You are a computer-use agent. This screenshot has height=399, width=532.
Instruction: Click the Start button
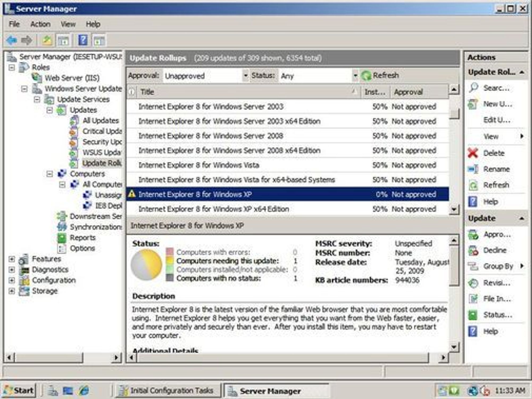click(x=19, y=390)
